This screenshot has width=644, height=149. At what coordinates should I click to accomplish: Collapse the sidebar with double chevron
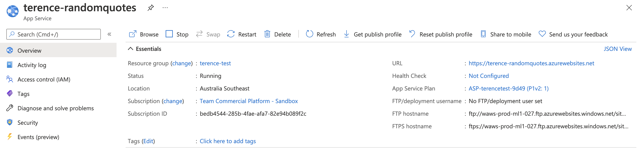coord(109,34)
